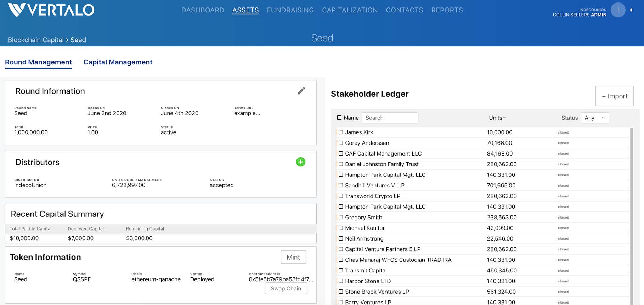Sort by Units column arrow
The width and height of the screenshot is (644, 305).
coord(504,118)
